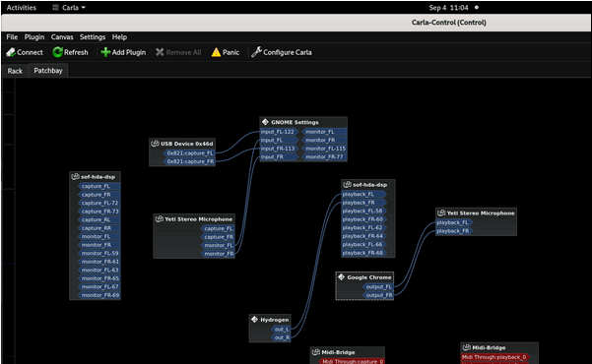Select Yeti Stereo Microphone monitor_FR port
Viewport: 592px width, 364px height.
coord(218,254)
